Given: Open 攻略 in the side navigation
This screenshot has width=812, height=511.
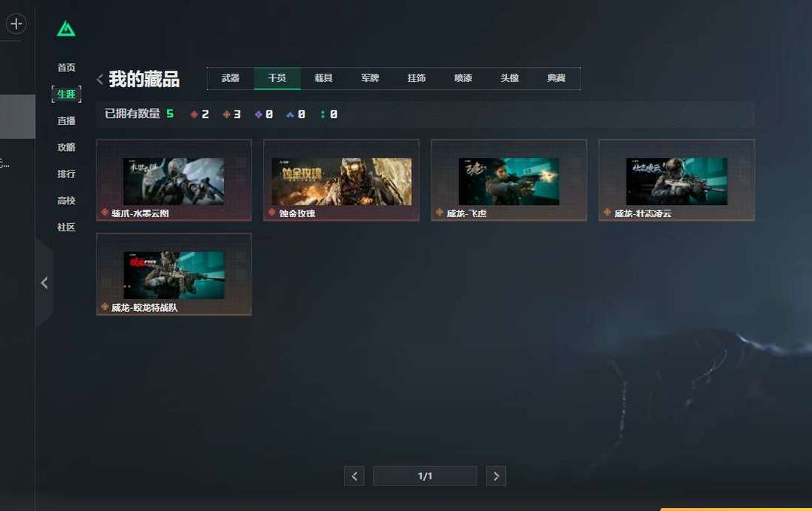Looking at the screenshot, I should pos(66,147).
